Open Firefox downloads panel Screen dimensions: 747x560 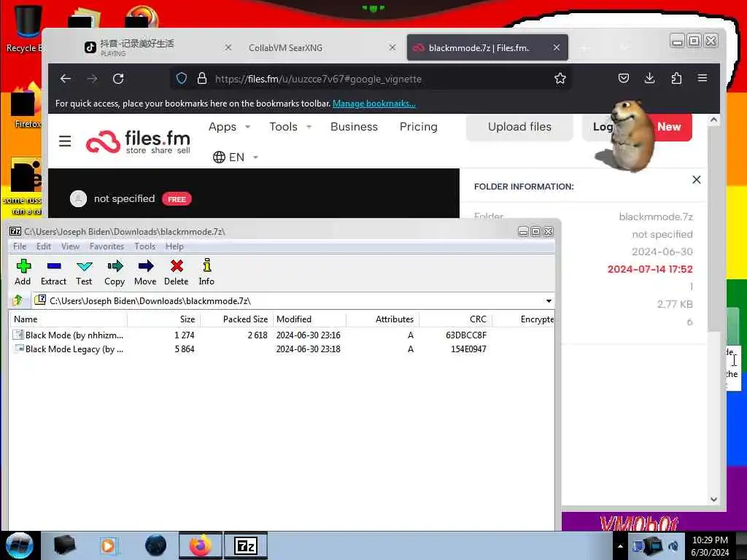tap(649, 79)
